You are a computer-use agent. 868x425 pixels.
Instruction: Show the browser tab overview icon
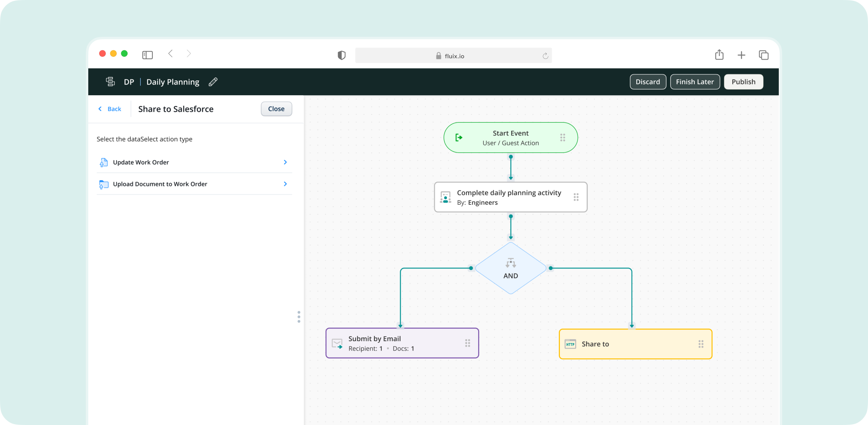(x=763, y=55)
